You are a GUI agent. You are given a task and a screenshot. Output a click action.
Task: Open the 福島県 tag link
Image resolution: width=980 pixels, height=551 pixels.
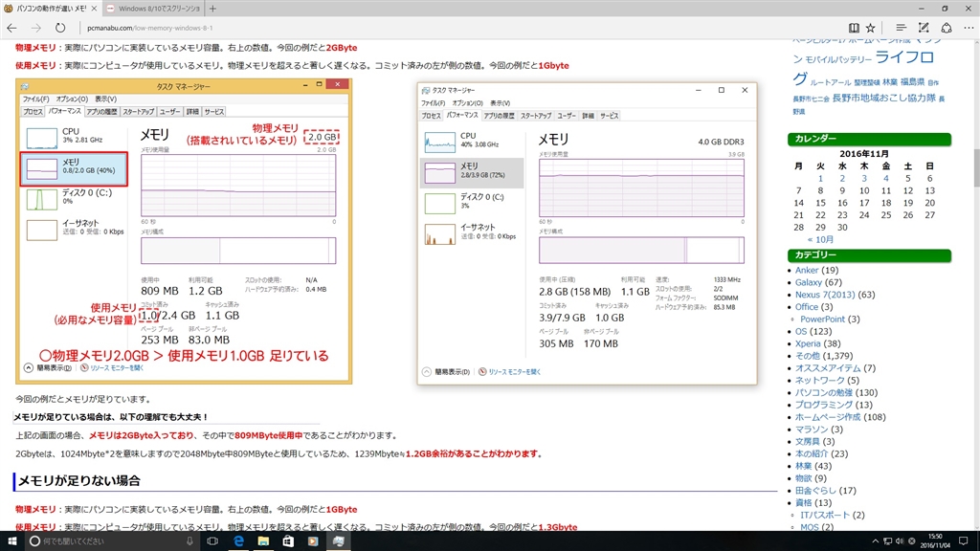[x=912, y=82]
